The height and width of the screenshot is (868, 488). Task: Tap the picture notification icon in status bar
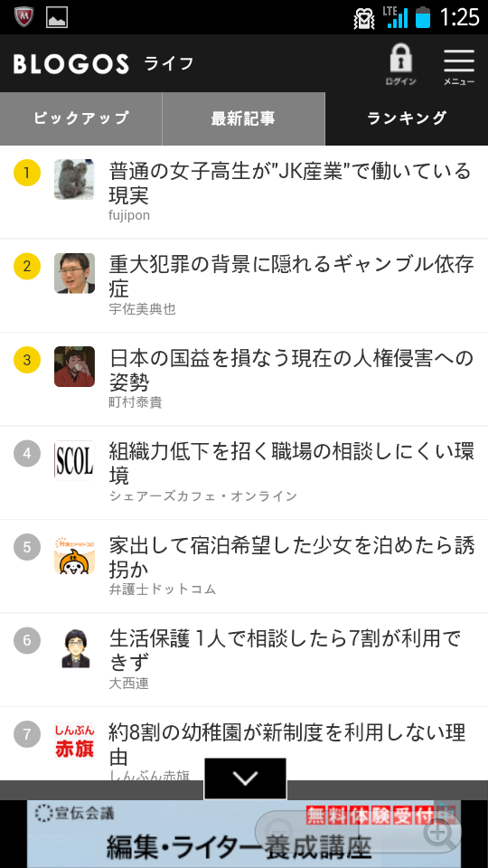click(57, 17)
